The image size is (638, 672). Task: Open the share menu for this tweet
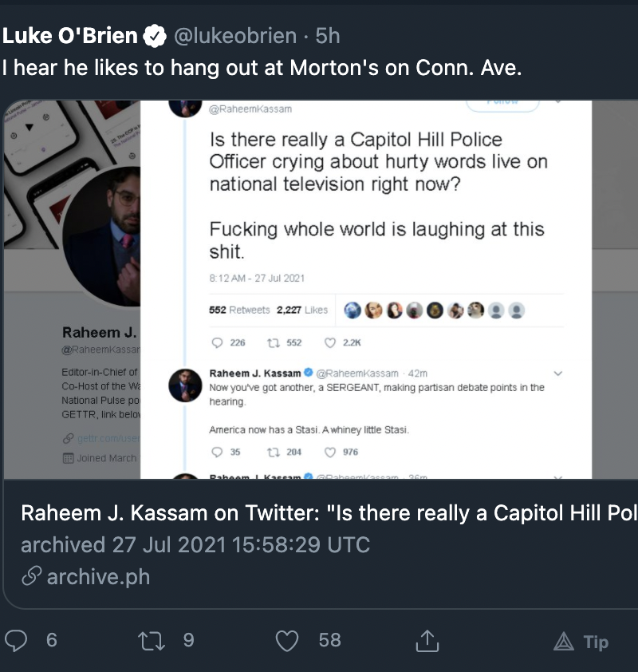[x=427, y=640]
